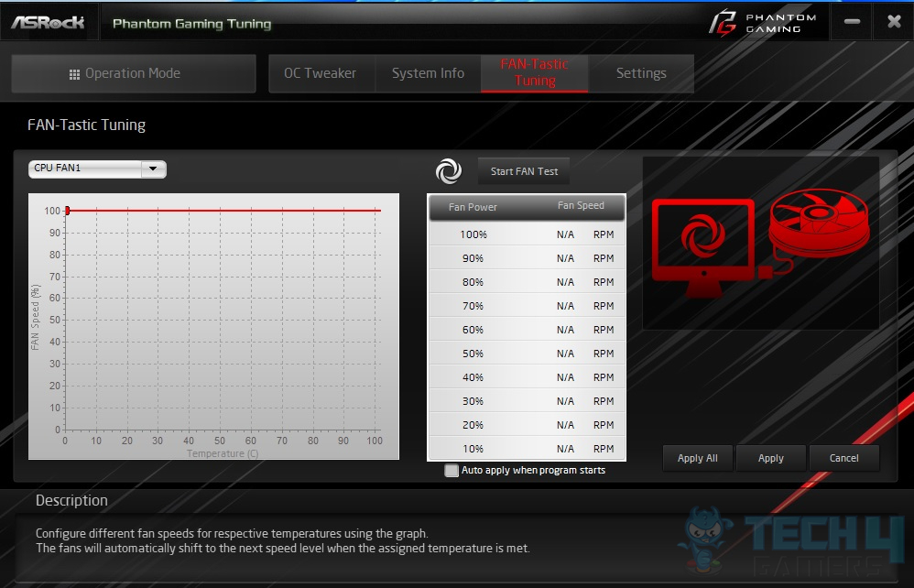This screenshot has height=588, width=914.
Task: Click the spinning fan swirl icon
Action: tap(448, 170)
